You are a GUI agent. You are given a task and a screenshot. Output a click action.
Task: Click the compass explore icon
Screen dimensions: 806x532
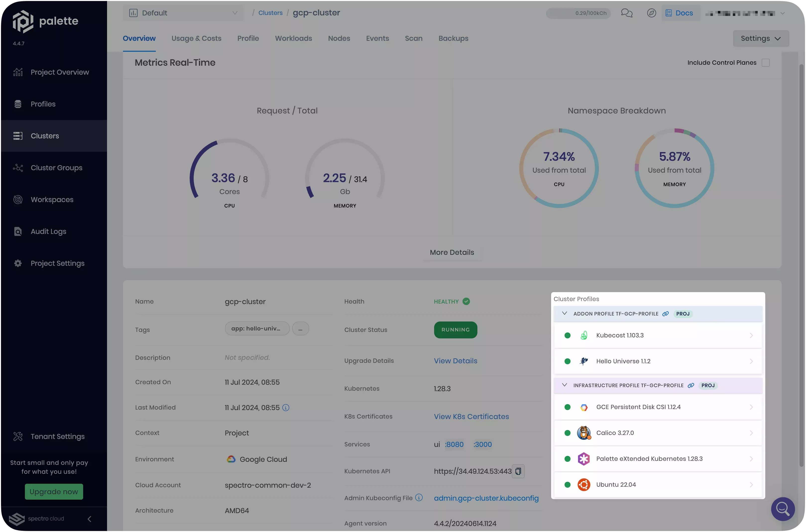[x=652, y=13]
